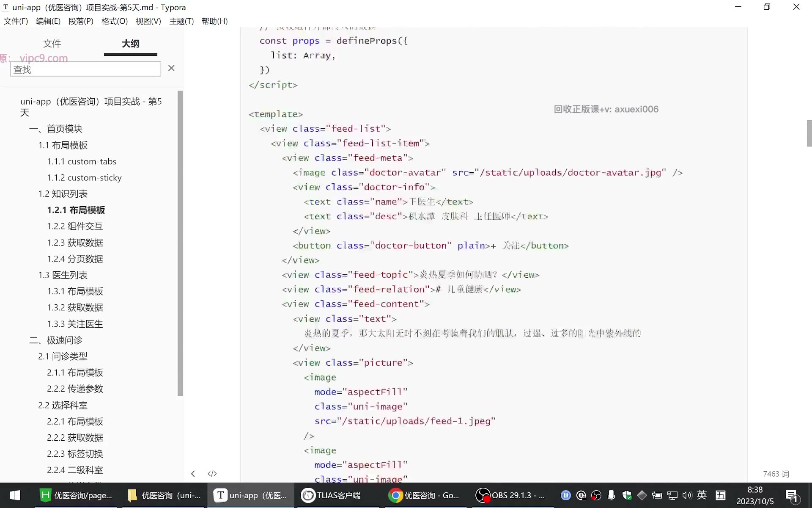
Task: Open Windows Start menu
Action: (x=15, y=495)
